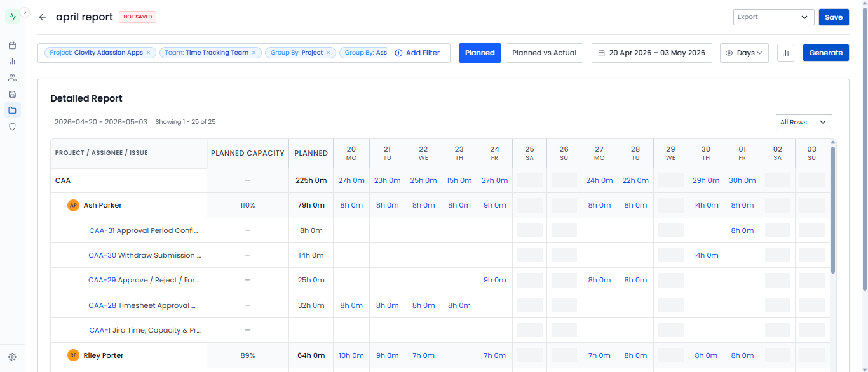Click Ash Parker's 14h 0m on Thursday 30
This screenshot has width=868, height=372.
point(706,205)
